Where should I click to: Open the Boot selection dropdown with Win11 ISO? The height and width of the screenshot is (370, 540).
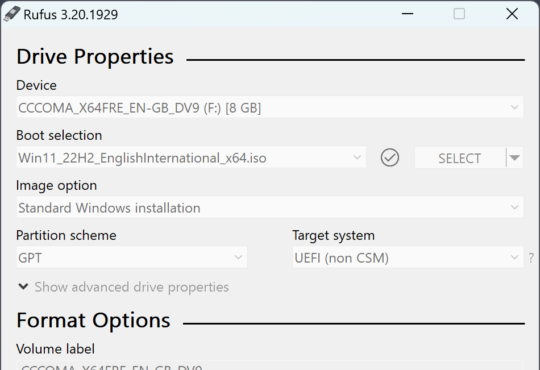point(191,157)
